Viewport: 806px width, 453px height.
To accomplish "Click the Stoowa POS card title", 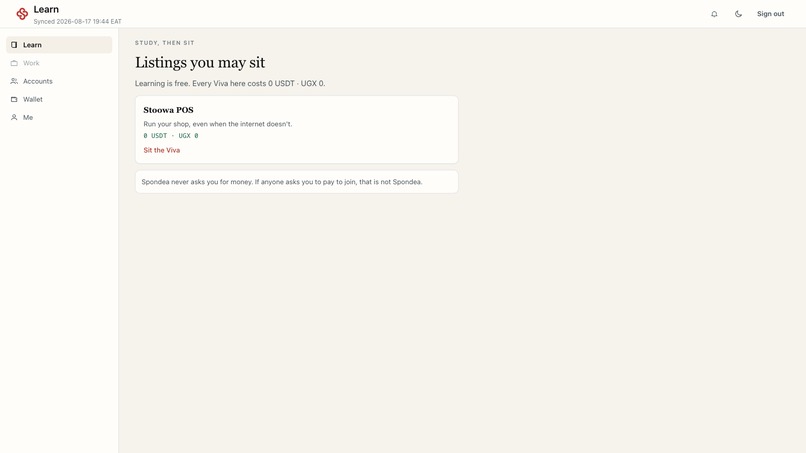I will pyautogui.click(x=168, y=110).
